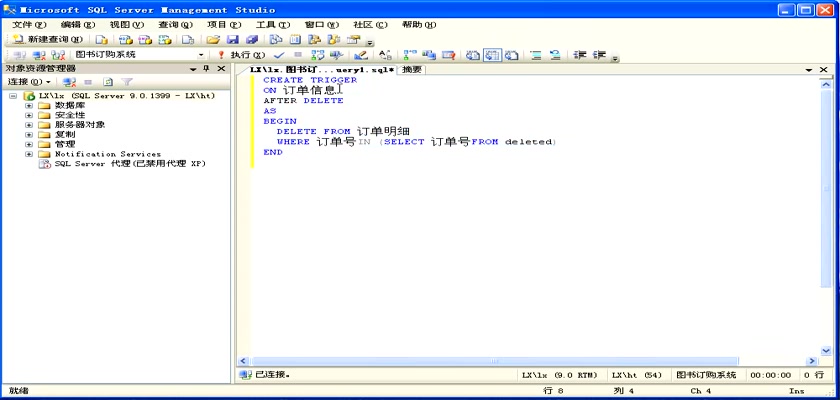Select Results to File icon
Viewport: 840px width, 400px height.
click(512, 55)
